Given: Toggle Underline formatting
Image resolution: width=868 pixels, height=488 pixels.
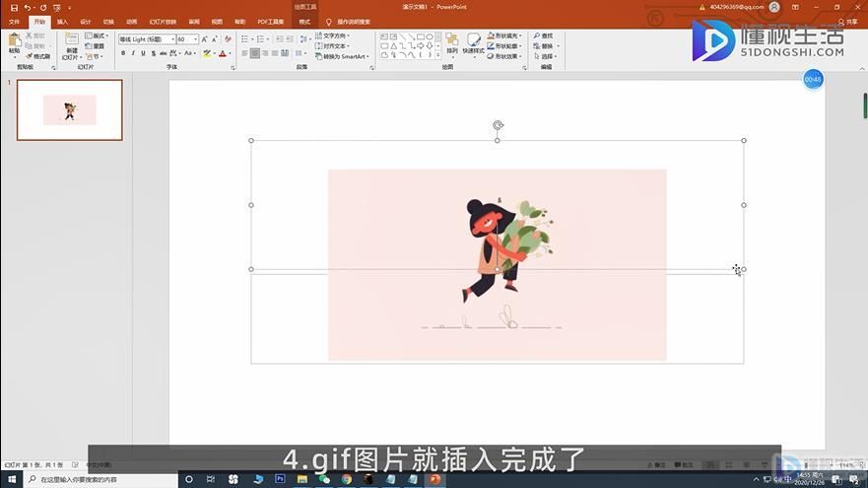Looking at the screenshot, I should point(143,54).
